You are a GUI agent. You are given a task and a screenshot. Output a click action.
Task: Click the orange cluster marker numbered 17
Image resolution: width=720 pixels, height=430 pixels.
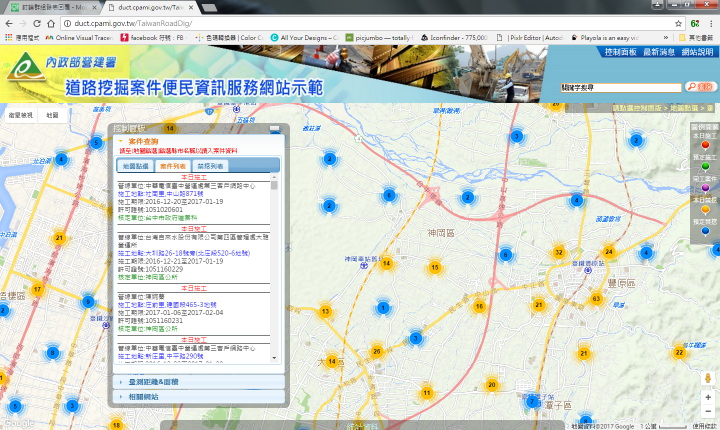tap(37, 289)
